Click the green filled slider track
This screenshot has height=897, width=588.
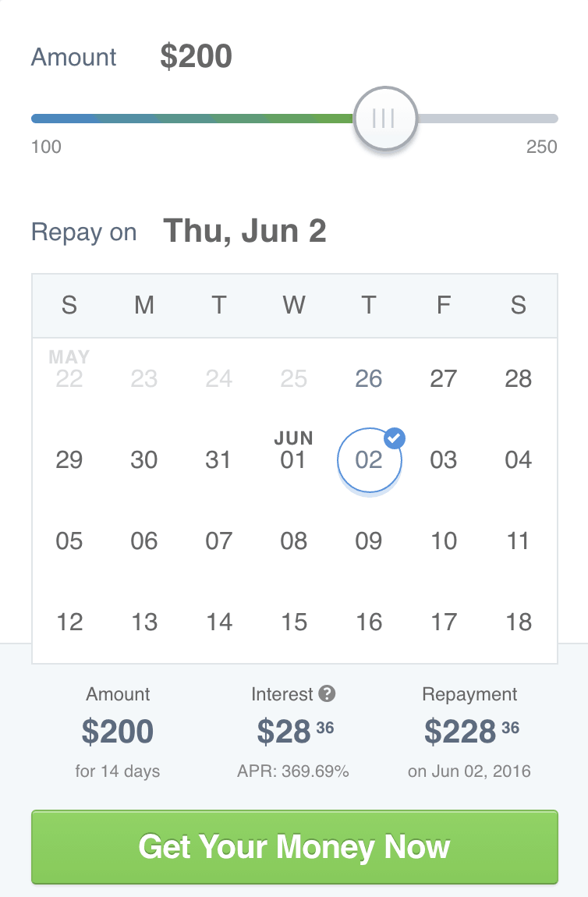192,119
